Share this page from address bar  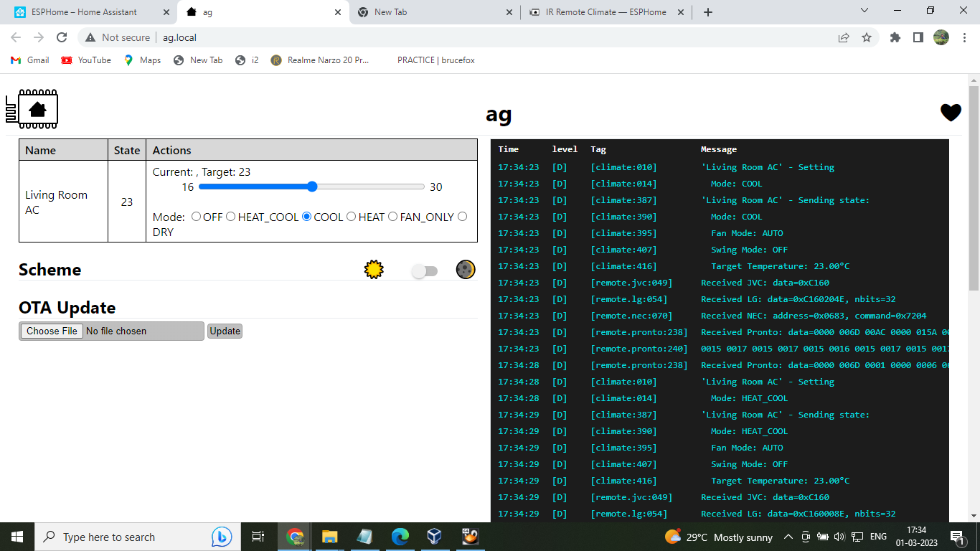(844, 37)
